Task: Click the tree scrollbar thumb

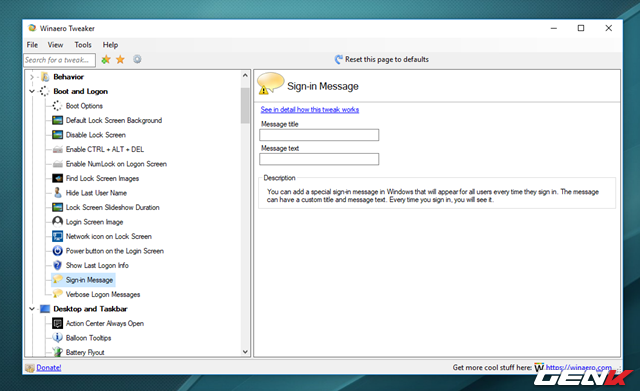Action: point(245,105)
